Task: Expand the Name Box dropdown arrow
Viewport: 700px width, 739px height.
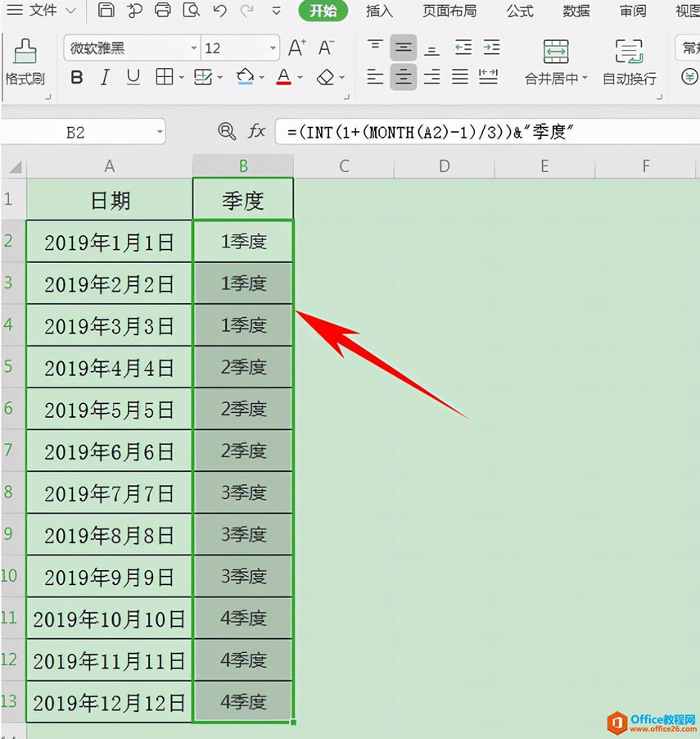Action: click(x=160, y=133)
